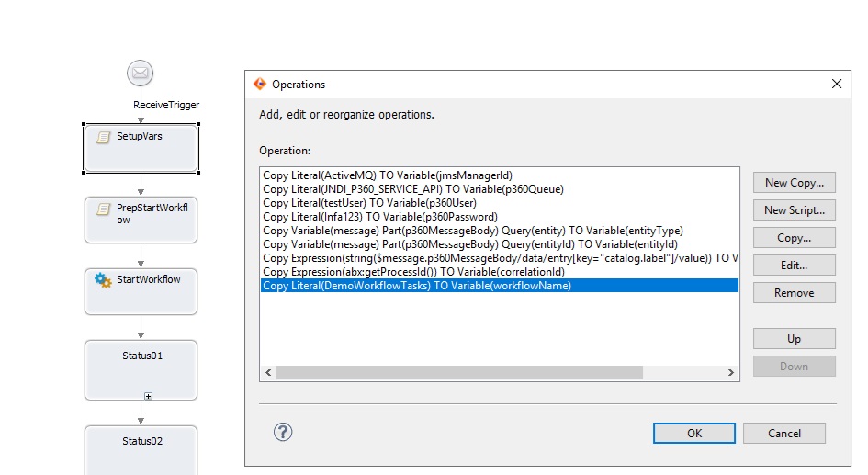Cancel the Operations dialog
The image size is (868, 475).
tap(783, 434)
